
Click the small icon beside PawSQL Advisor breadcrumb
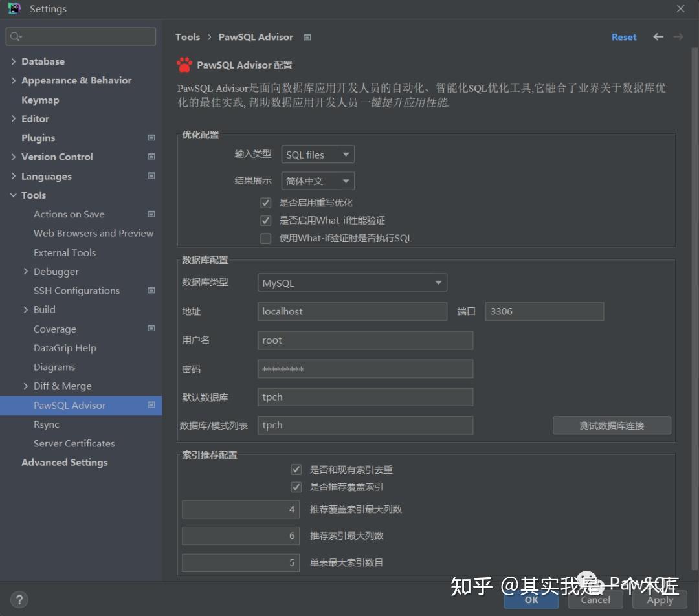(x=306, y=37)
